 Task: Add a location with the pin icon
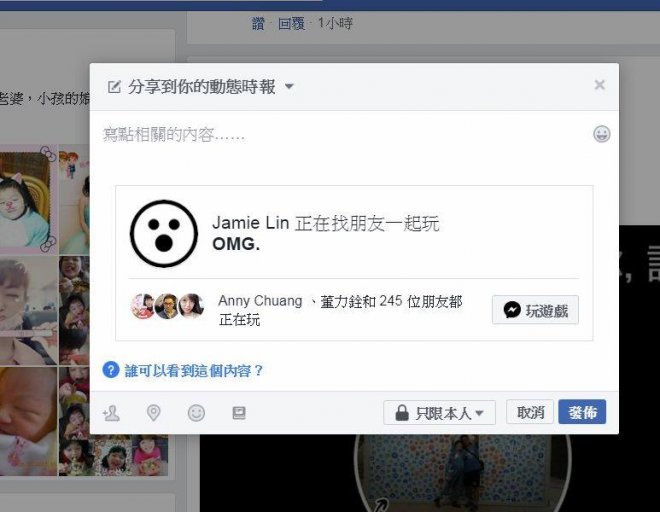click(154, 413)
